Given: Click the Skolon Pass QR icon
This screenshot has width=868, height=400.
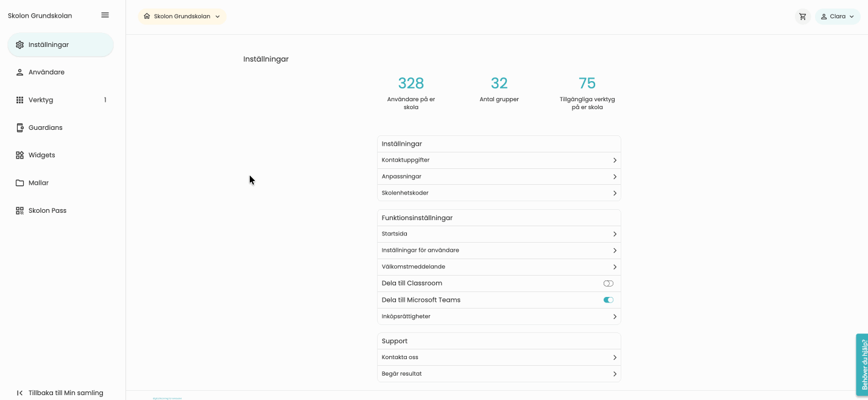Looking at the screenshot, I should point(19,210).
